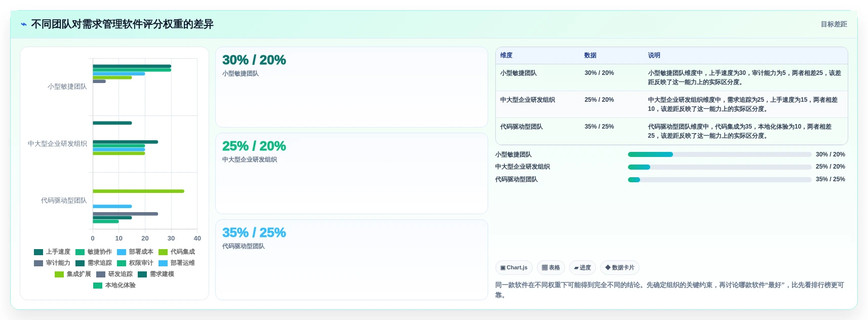868x320 pixels.
Task: Click the 30% / 20% cell in the table
Action: [x=599, y=73]
